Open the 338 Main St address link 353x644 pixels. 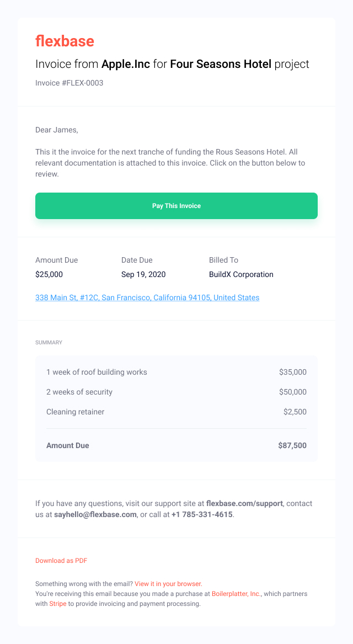147,297
